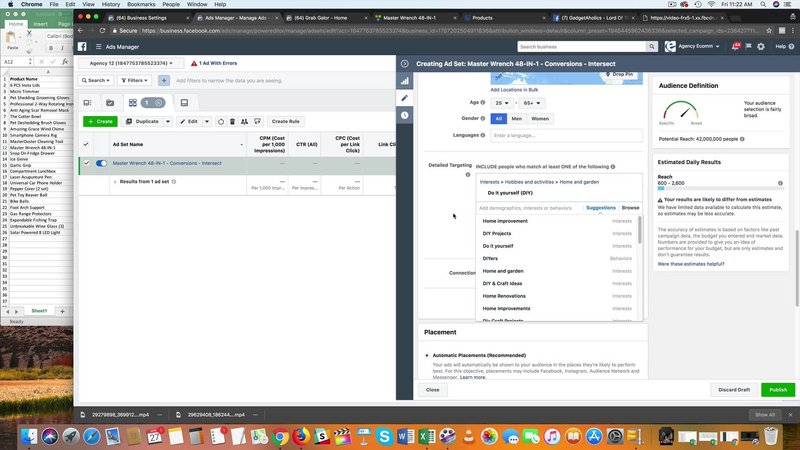Open the maximum age 65+ dropdown

pyautogui.click(x=532, y=103)
